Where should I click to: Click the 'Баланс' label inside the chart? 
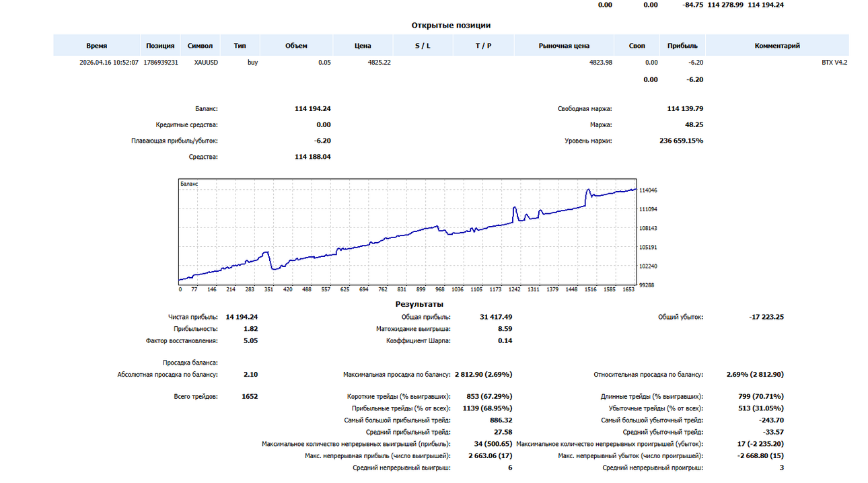point(189,184)
